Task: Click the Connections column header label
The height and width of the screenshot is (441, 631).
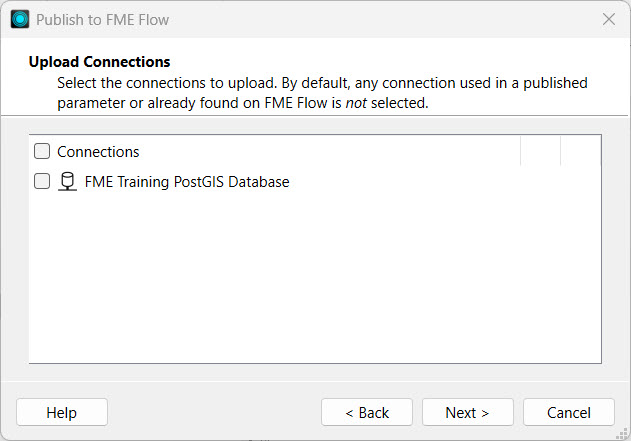Action: tap(98, 152)
